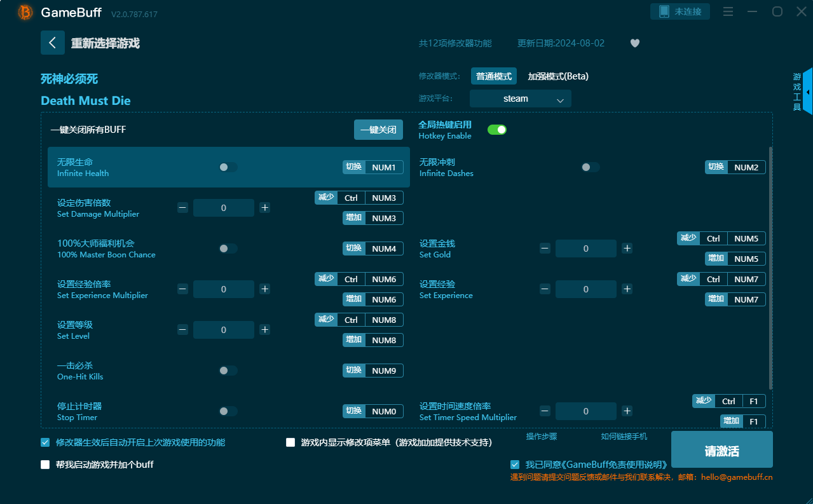Screen dimensions: 813x504
Task: Click 减少 label for Set Gold hotkey
Action: coord(688,238)
